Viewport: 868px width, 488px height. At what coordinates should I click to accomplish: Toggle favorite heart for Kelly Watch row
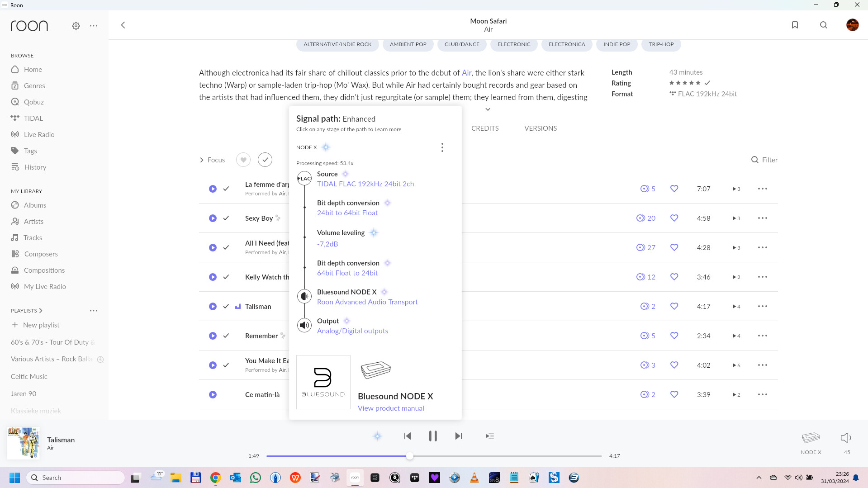click(x=674, y=277)
